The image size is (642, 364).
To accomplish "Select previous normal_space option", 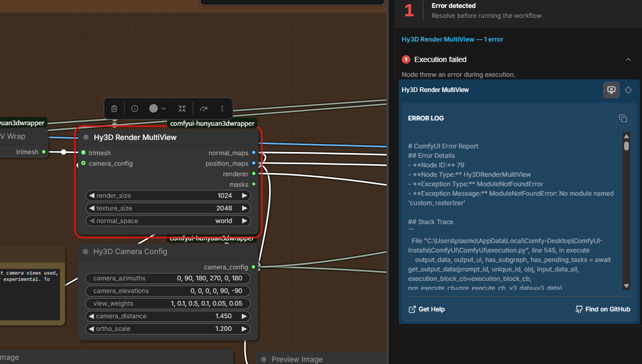I will point(92,220).
